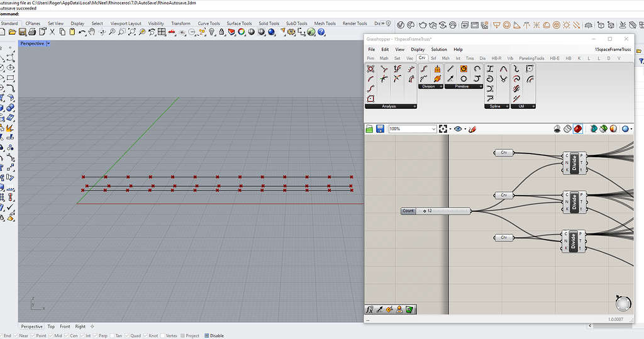Open the zoom 100% dropdown
644x339 pixels.
(433, 129)
